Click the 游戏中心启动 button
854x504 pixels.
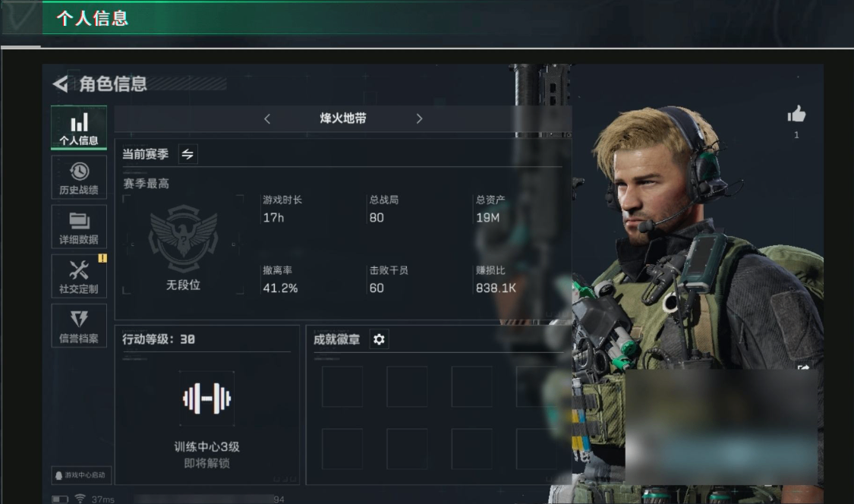pos(81,475)
